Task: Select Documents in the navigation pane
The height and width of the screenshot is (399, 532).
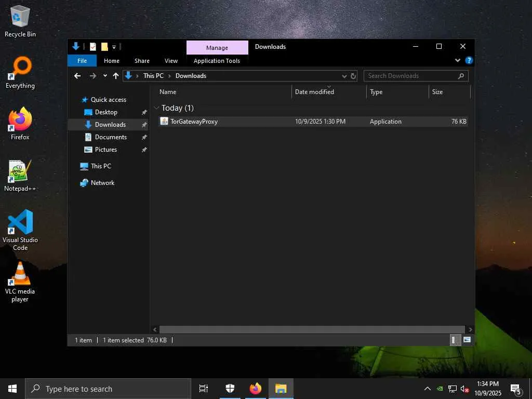Action: 111,137
